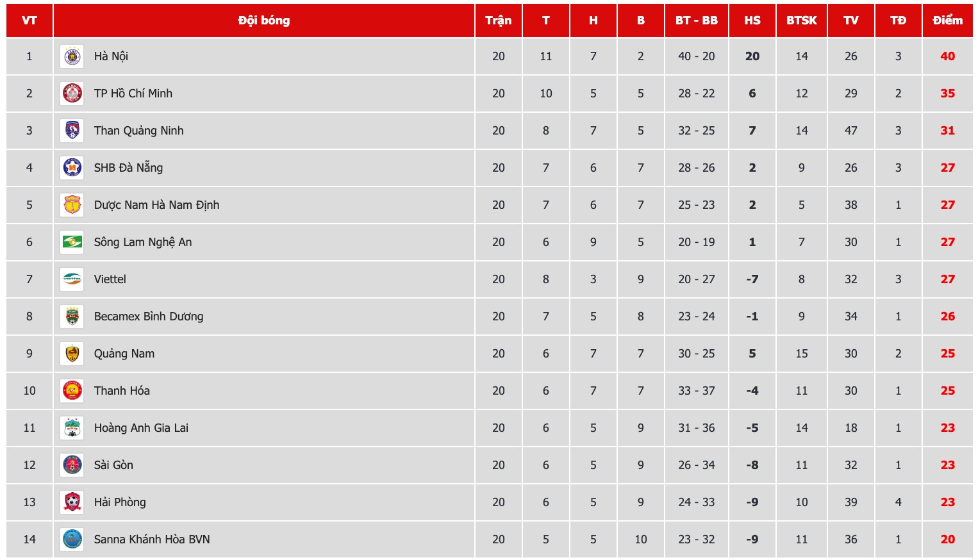Click the Hải Phòng club badge
The height and width of the screenshot is (560, 978).
coord(72,502)
